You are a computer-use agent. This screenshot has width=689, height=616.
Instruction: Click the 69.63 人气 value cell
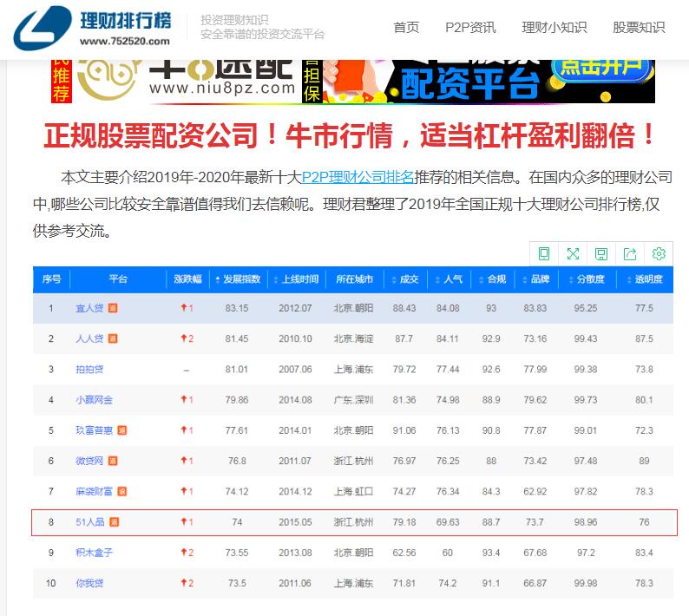448,522
